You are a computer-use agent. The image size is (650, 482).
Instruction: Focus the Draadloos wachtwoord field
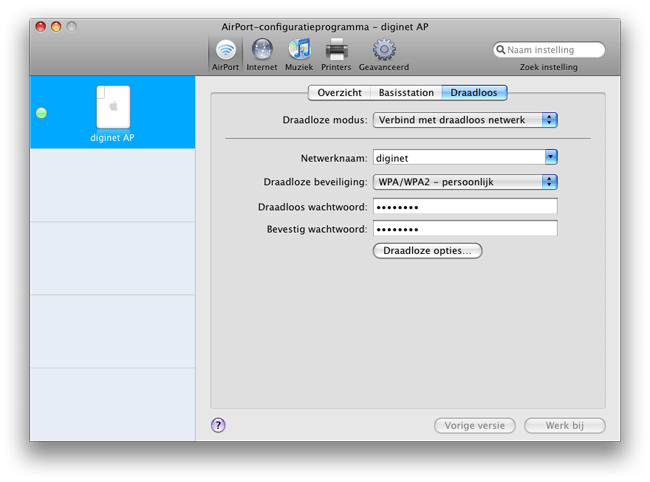coord(465,206)
